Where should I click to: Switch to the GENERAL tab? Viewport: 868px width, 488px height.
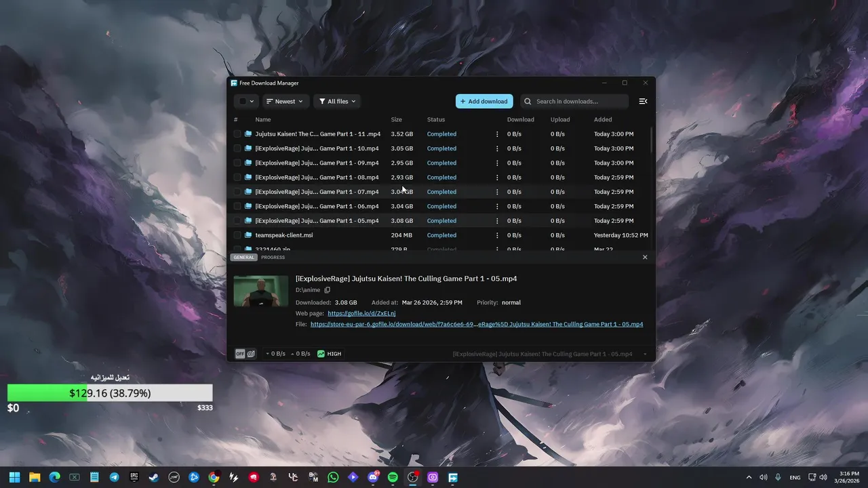coord(243,258)
